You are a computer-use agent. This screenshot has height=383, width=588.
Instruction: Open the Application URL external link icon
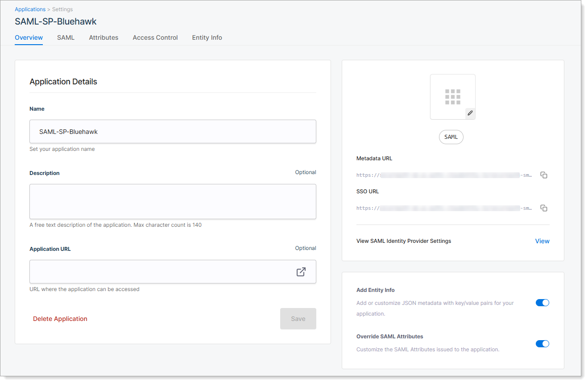tap(301, 271)
